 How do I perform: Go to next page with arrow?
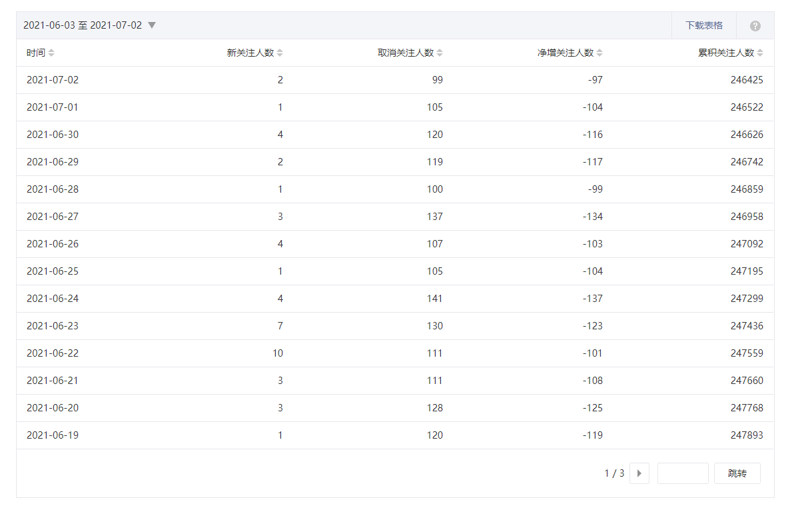(x=639, y=473)
